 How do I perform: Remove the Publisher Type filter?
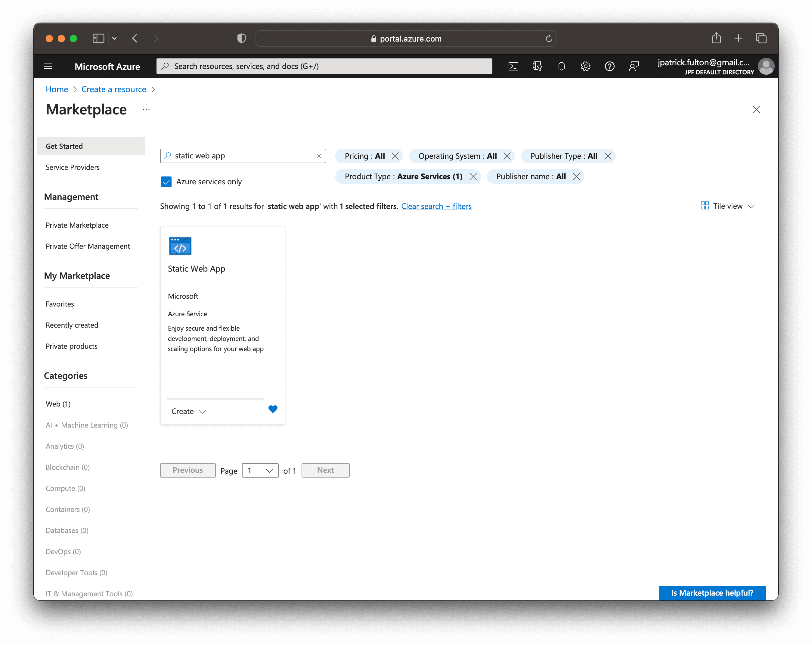[x=607, y=156]
